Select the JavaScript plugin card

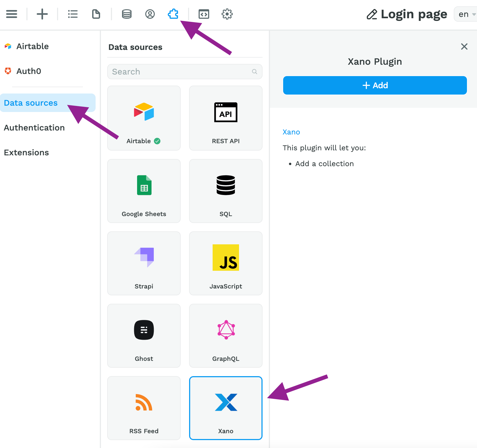tap(226, 263)
